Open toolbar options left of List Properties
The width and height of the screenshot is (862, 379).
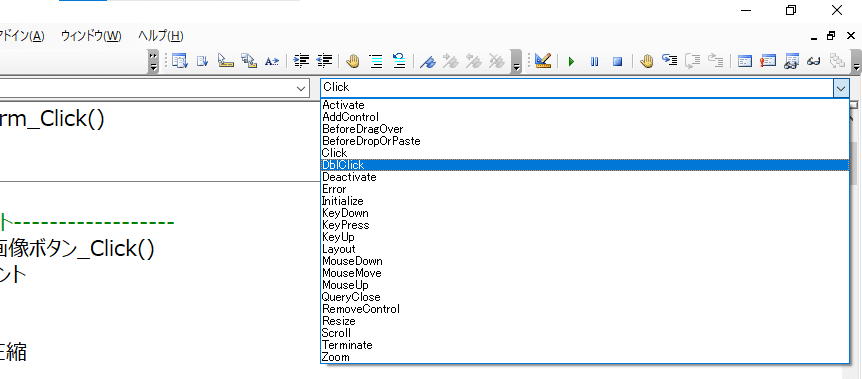[x=153, y=61]
